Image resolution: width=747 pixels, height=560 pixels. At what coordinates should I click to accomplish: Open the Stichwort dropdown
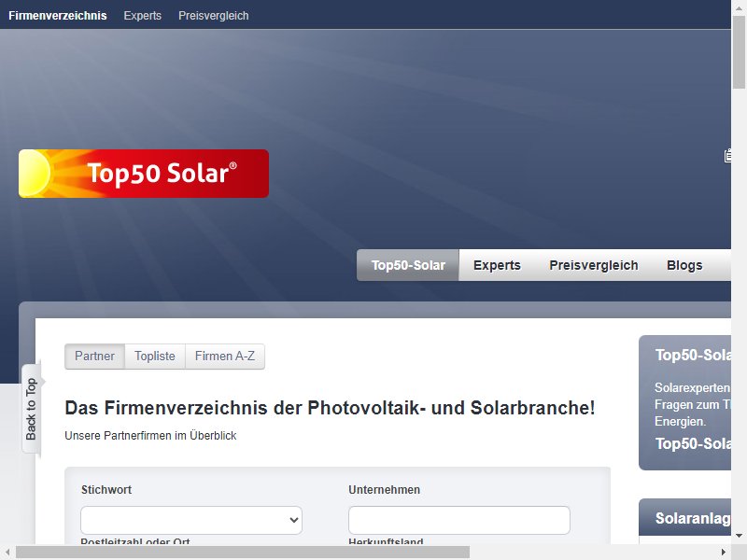point(191,520)
